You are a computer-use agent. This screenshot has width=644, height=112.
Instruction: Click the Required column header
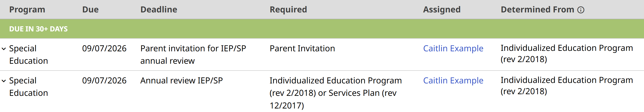click(x=288, y=10)
